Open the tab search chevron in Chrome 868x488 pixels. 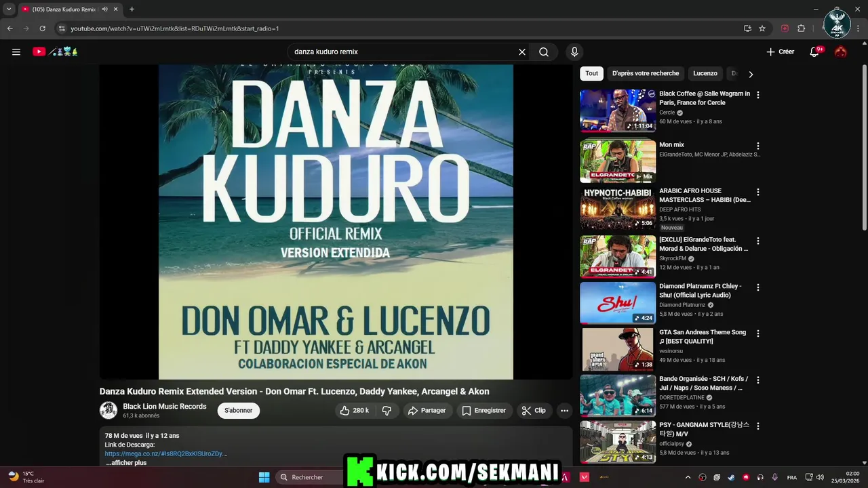9,9
